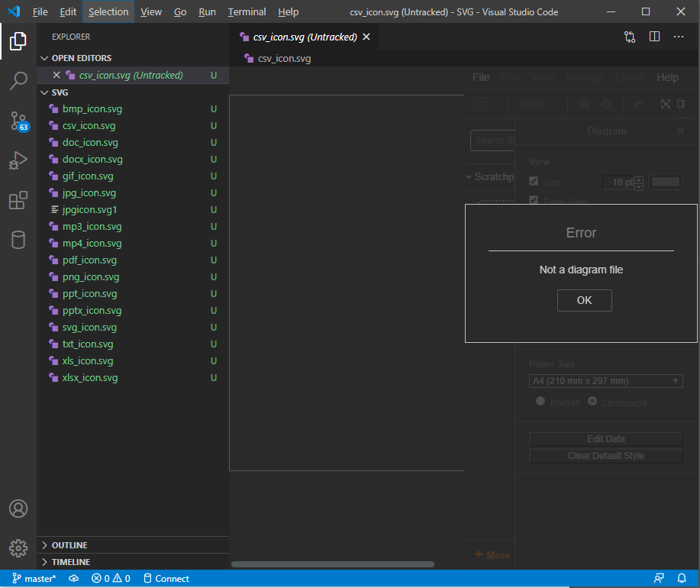Click the publish to cloud icon in status bar
The height and width of the screenshot is (588, 700).
point(73,579)
